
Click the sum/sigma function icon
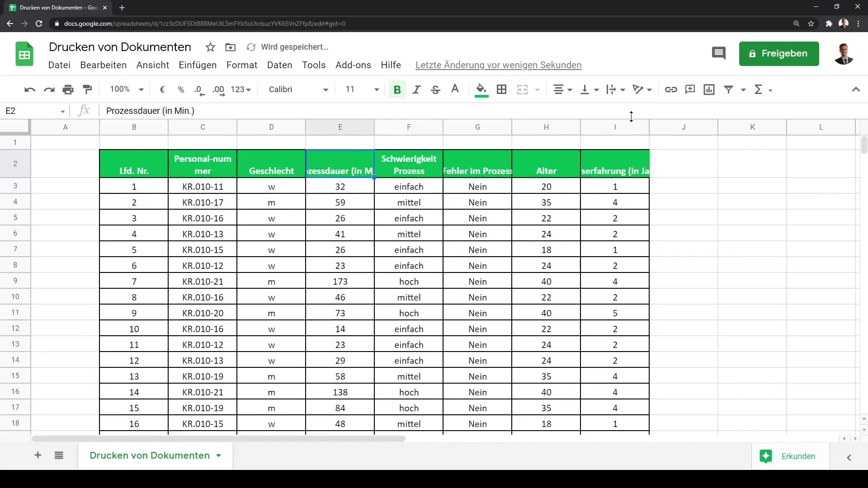point(759,89)
